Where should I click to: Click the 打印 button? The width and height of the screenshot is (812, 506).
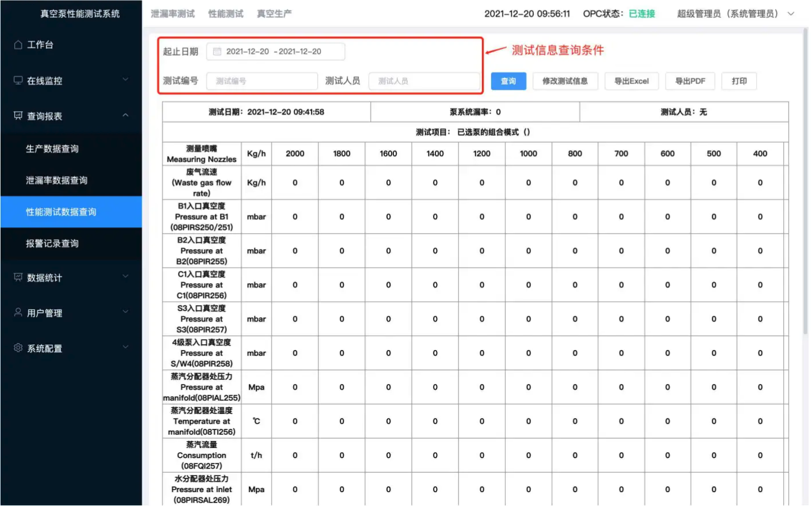[739, 81]
